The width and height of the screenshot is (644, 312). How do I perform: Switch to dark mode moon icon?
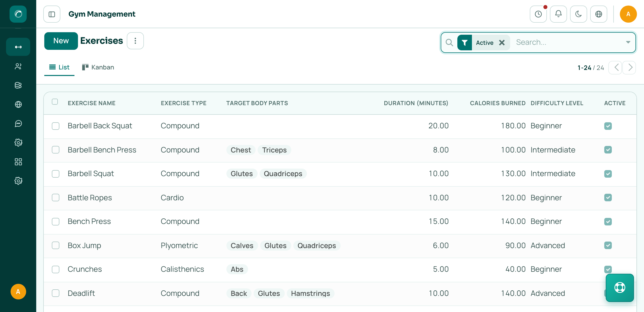pyautogui.click(x=579, y=14)
